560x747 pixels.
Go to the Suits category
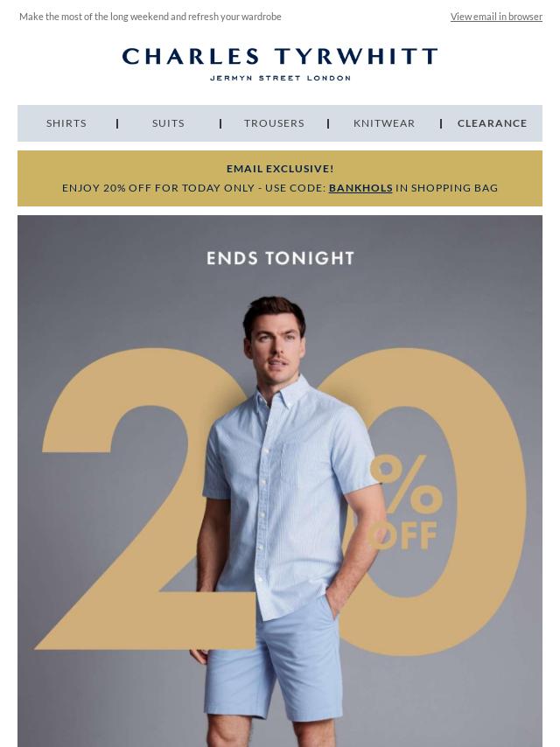(x=168, y=123)
